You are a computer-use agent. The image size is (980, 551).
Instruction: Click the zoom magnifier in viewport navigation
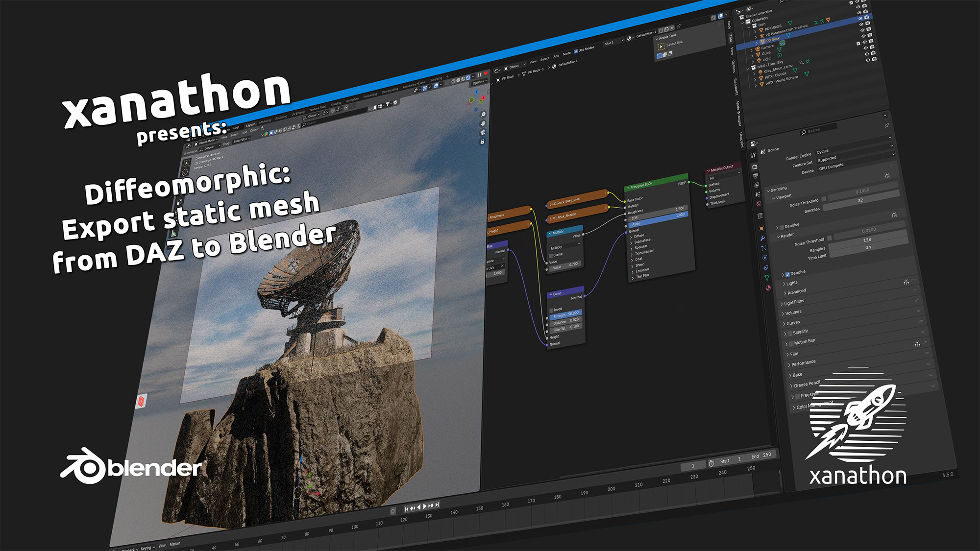pos(482,115)
